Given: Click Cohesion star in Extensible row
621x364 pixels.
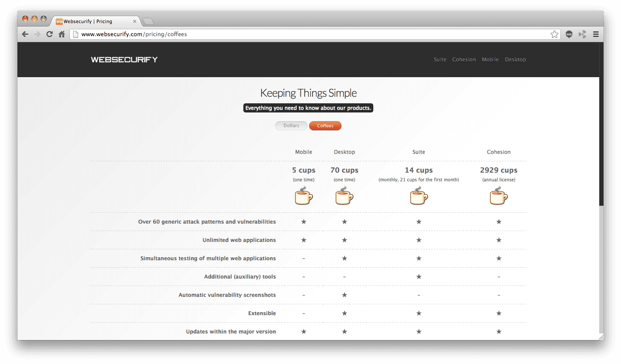Looking at the screenshot, I should 498,313.
